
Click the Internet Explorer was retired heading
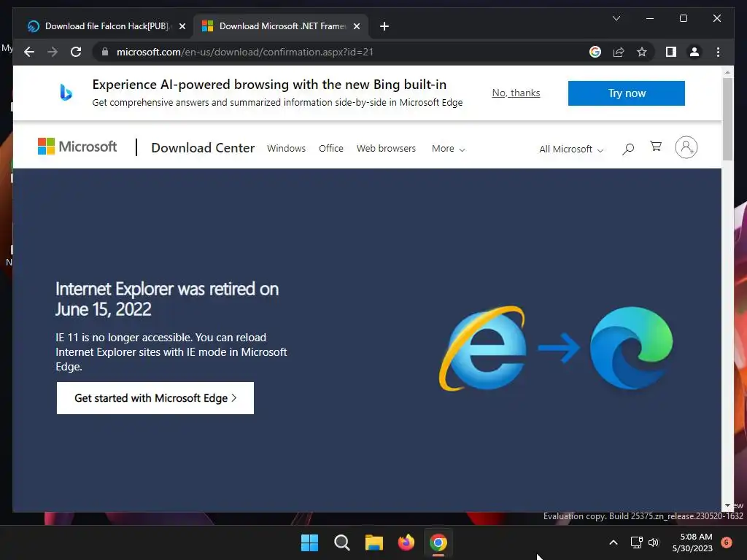point(167,299)
